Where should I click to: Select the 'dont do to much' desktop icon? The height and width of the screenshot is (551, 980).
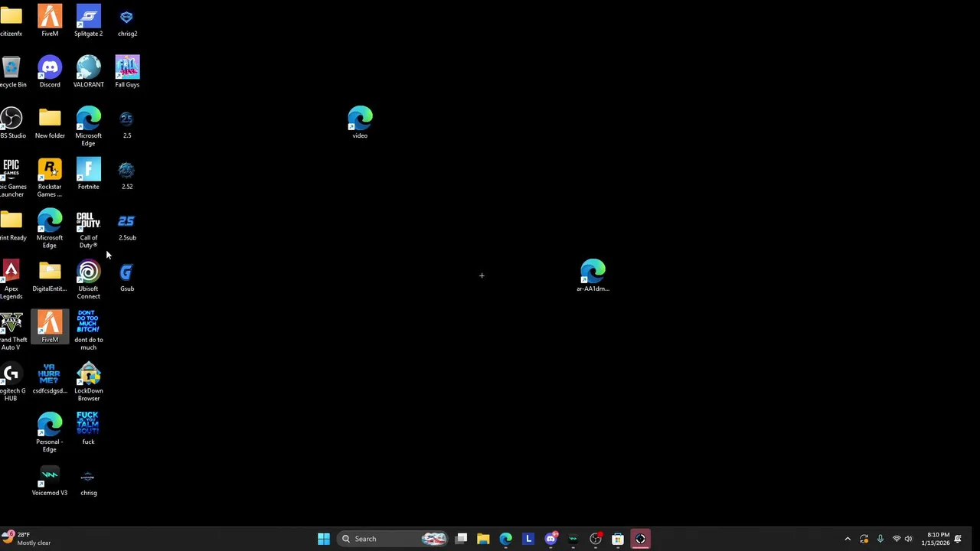[88, 331]
